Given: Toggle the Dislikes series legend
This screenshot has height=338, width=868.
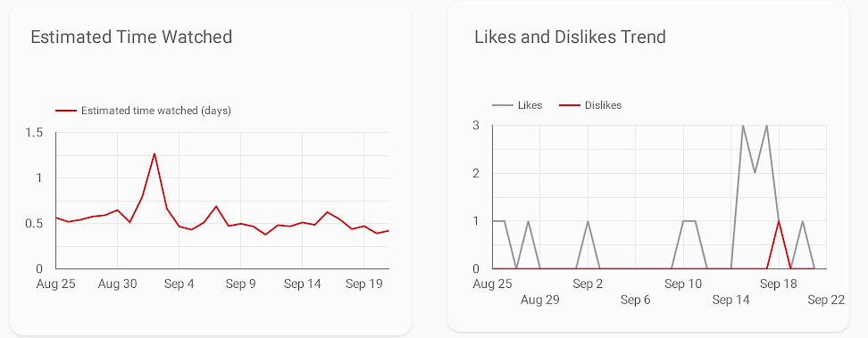Looking at the screenshot, I should (590, 105).
